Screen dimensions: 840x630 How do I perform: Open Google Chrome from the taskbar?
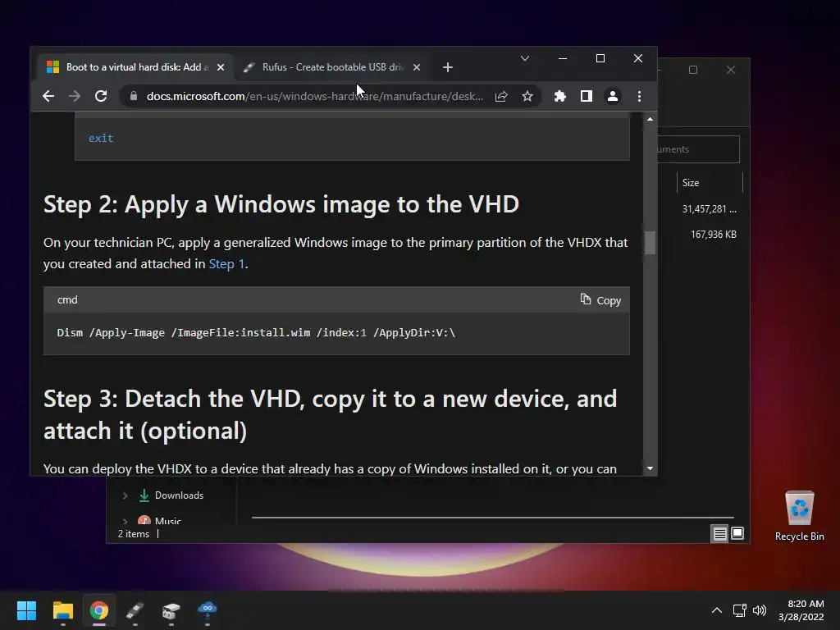(x=99, y=610)
